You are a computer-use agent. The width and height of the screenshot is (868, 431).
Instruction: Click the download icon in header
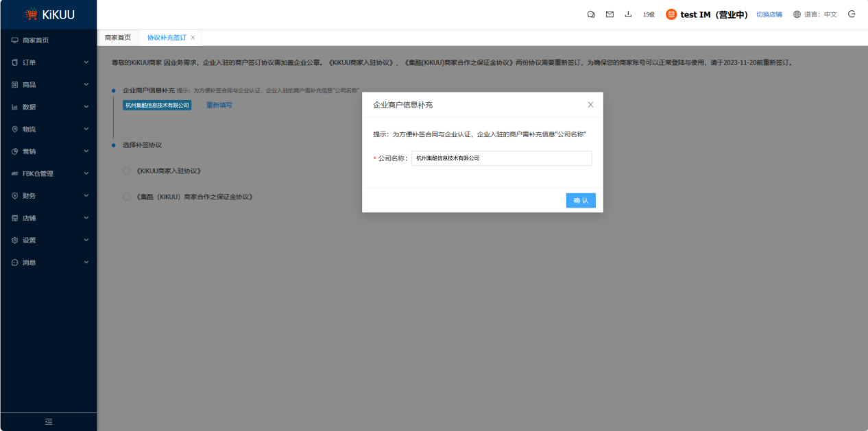pyautogui.click(x=628, y=14)
